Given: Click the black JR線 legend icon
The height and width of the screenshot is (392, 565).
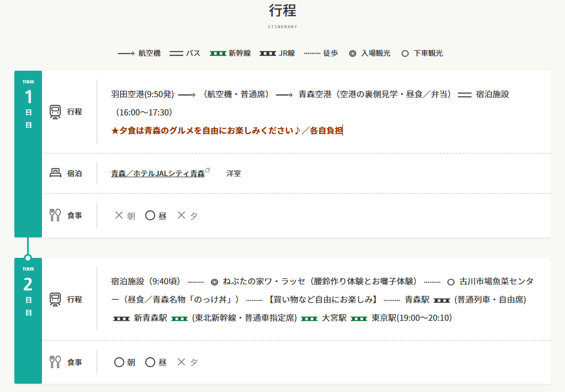Looking at the screenshot, I should click(268, 54).
